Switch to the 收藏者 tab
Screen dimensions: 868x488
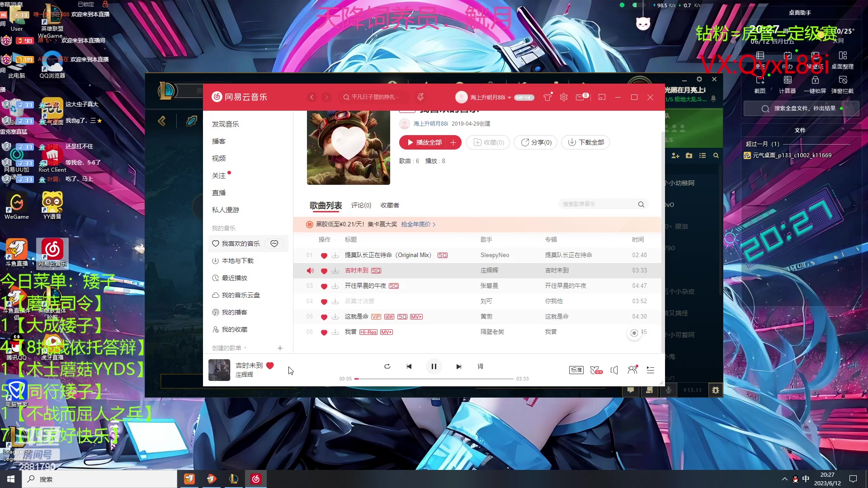coord(390,205)
